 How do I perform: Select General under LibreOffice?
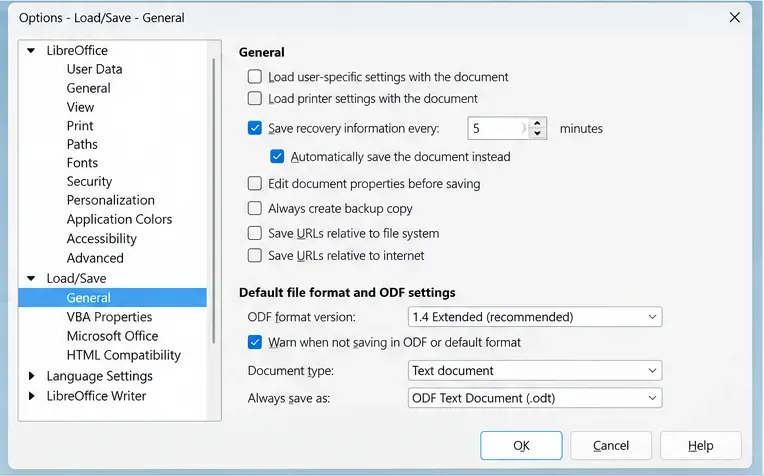[x=89, y=88]
